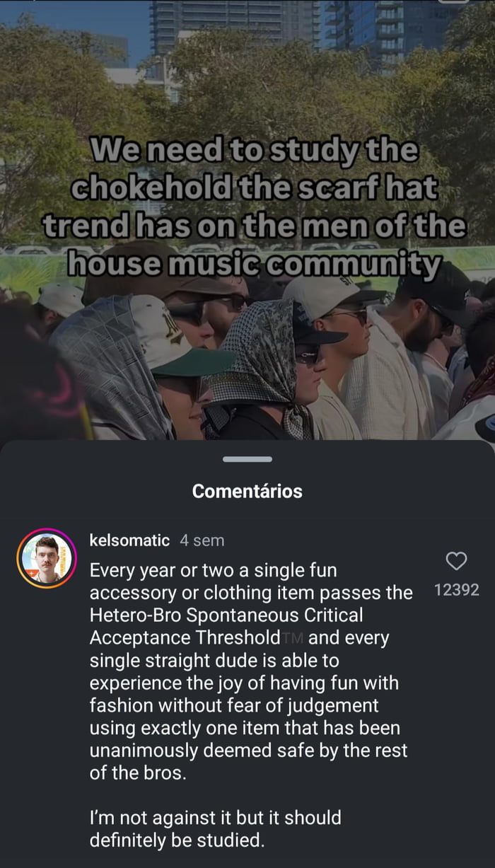Image resolution: width=495 pixels, height=868 pixels.
Task: Select the 'Hetero-Bro Spontaneous Critical' comment line
Action: click(226, 615)
